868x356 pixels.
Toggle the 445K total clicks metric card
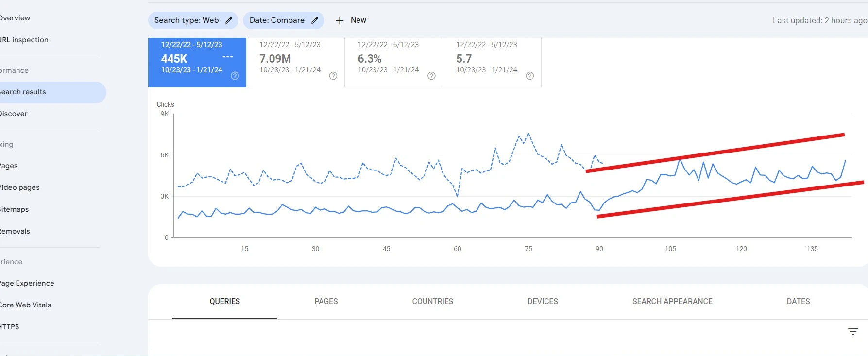click(192, 59)
